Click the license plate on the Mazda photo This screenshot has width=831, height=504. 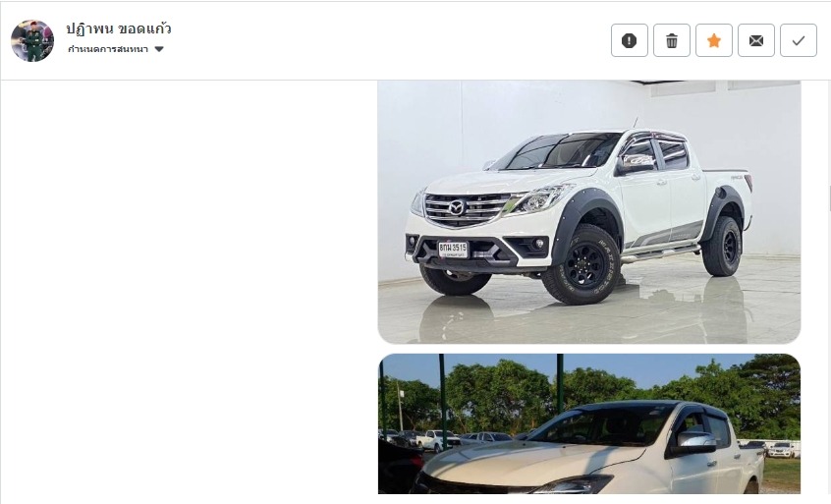453,250
